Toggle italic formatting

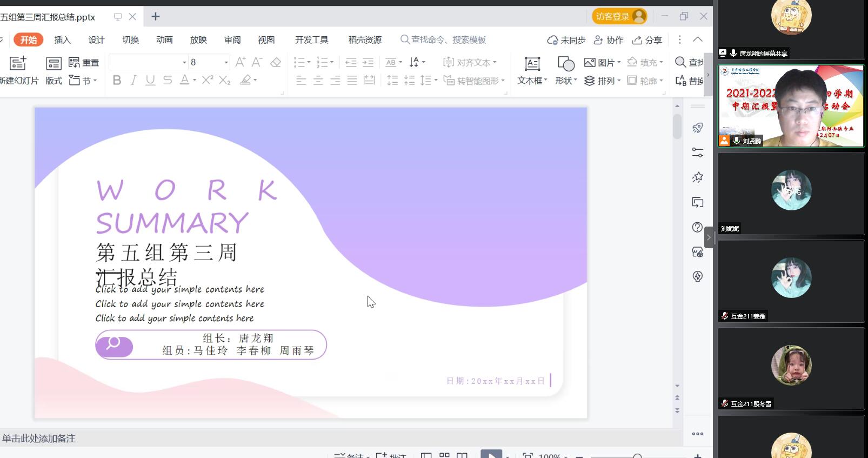[133, 80]
